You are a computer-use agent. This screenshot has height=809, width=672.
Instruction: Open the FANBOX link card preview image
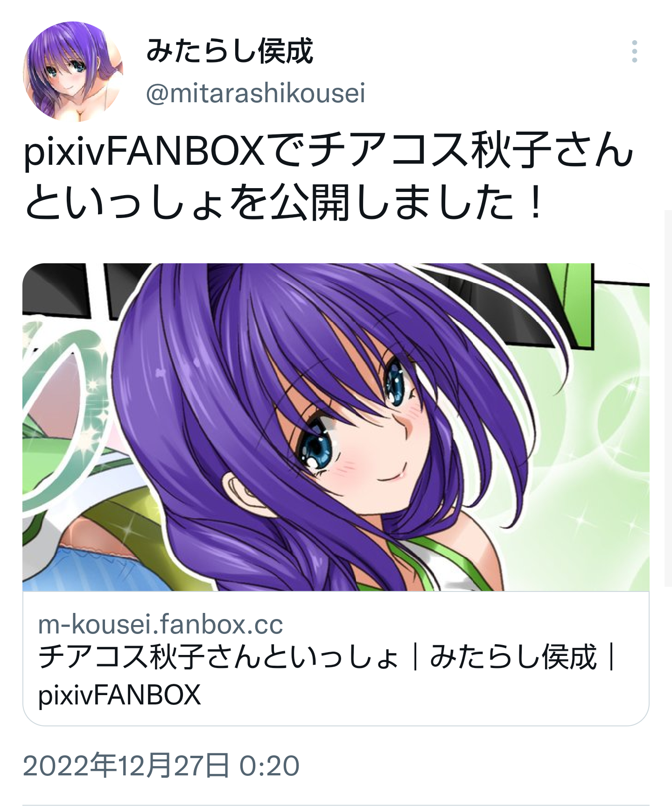click(x=336, y=427)
